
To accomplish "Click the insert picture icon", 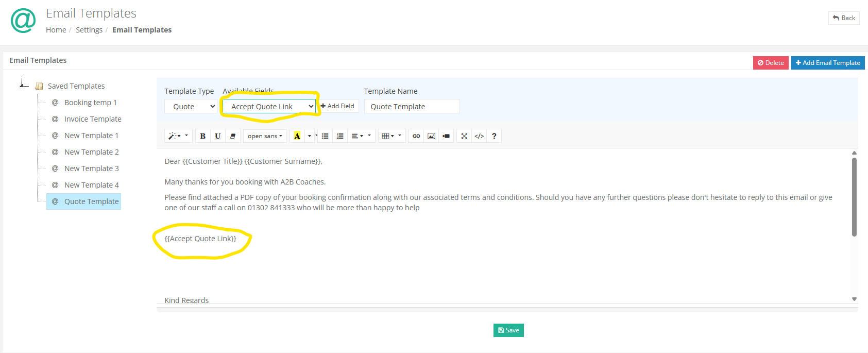I will coord(431,136).
